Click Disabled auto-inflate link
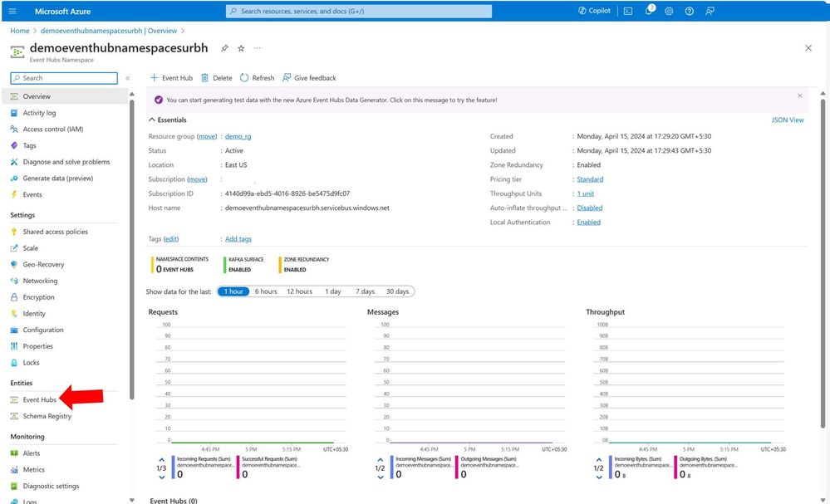This screenshot has height=504, width=830. coord(590,208)
